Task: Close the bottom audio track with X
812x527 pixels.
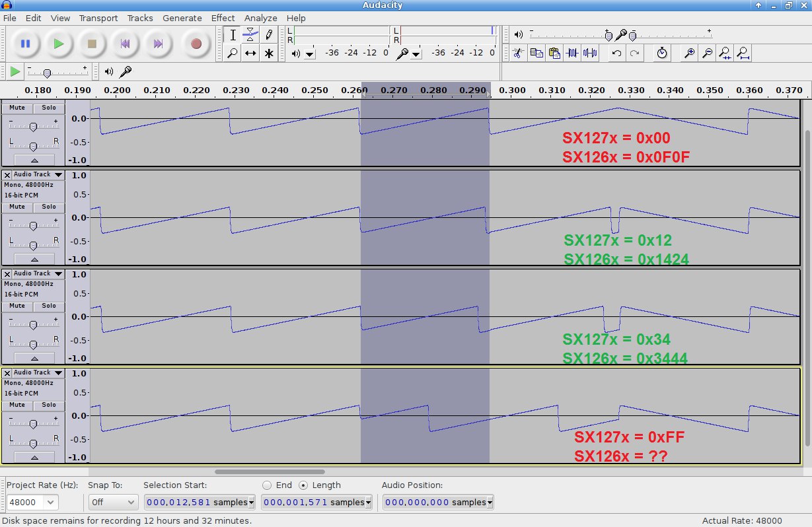Action: click(x=7, y=373)
